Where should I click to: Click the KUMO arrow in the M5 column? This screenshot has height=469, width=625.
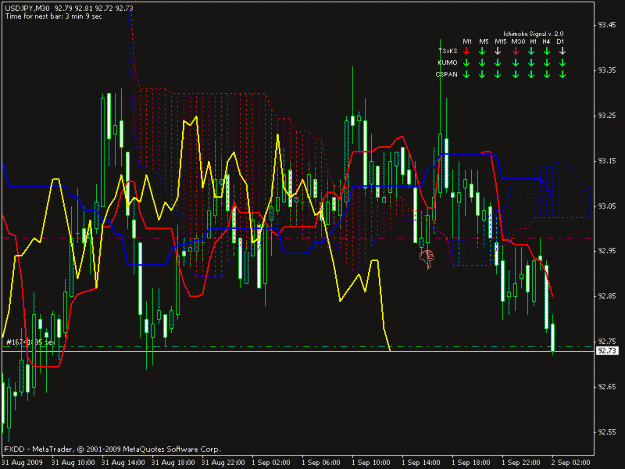tap(482, 63)
